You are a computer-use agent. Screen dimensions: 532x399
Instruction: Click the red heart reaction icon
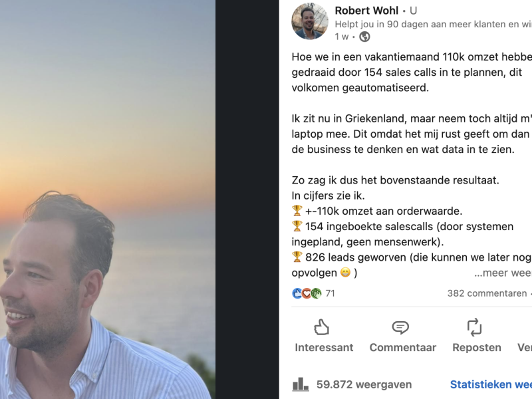(307, 293)
